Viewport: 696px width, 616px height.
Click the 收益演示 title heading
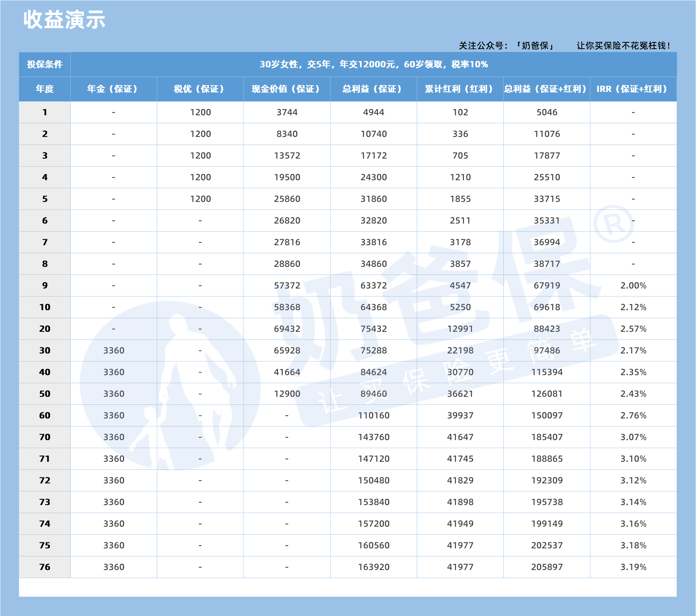(64, 20)
